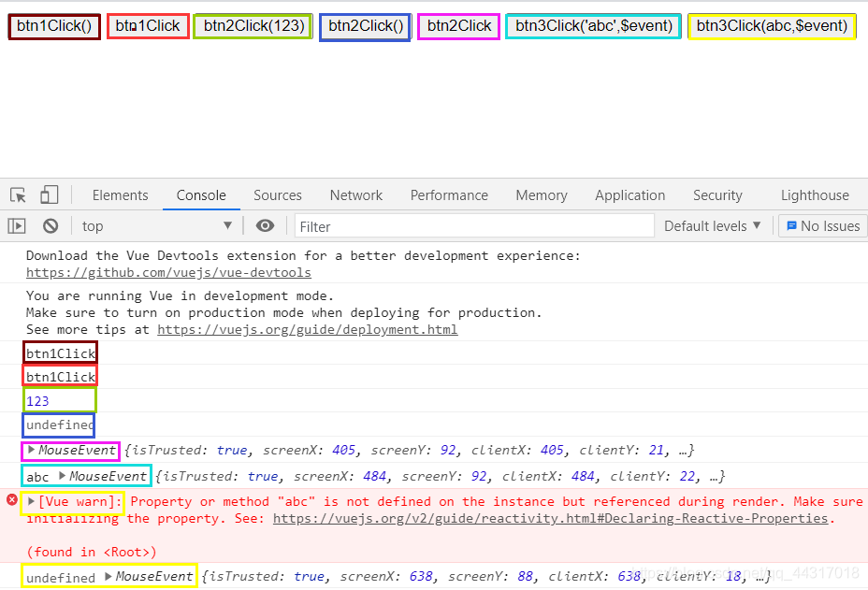Show the console sidebar panel icon
Image resolution: width=868 pixels, height=590 pixels.
coord(17,226)
